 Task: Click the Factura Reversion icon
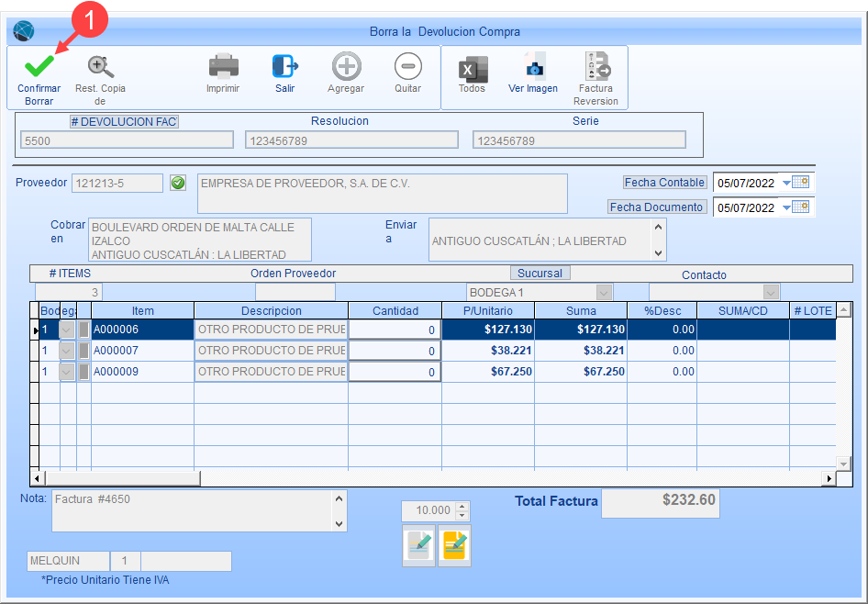click(596, 66)
